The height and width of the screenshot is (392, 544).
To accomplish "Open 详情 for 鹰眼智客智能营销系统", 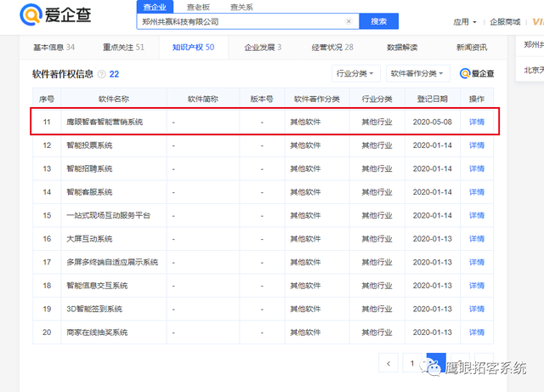I will coord(477,122).
